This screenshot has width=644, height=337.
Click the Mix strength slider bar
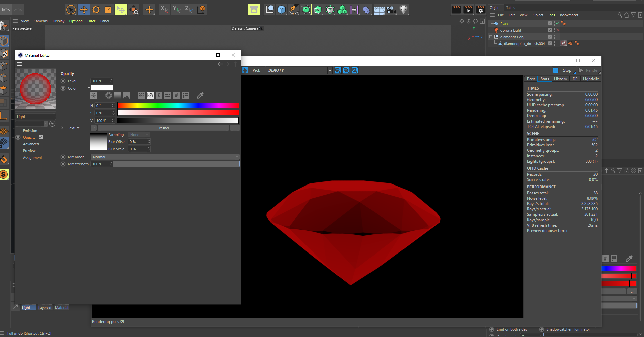tap(176, 164)
